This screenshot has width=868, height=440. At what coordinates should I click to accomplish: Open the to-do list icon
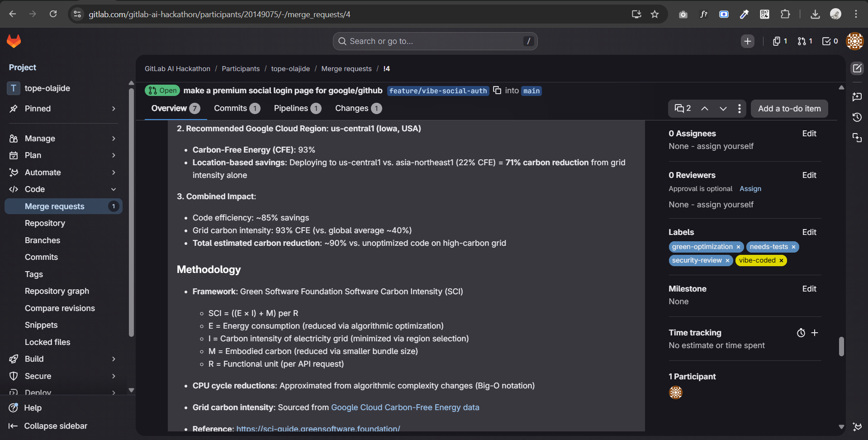pos(830,41)
